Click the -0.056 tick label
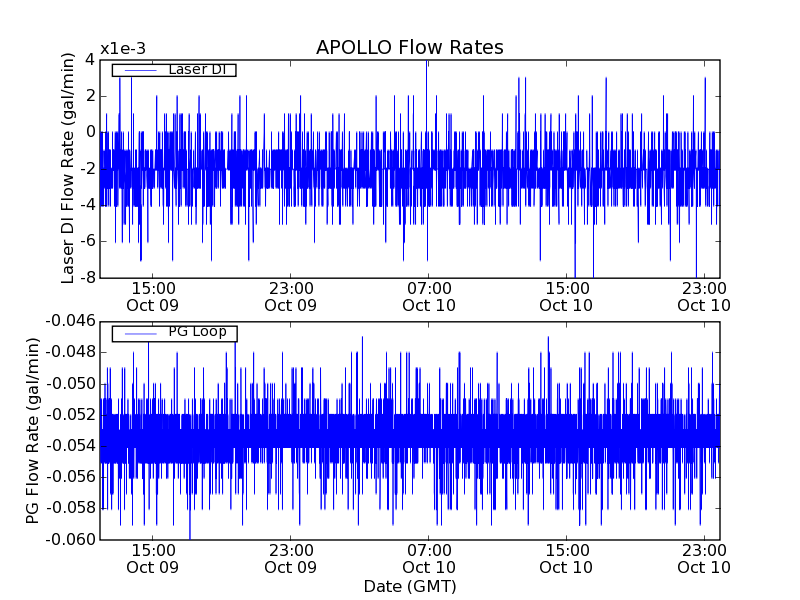800x600 pixels. click(x=70, y=477)
